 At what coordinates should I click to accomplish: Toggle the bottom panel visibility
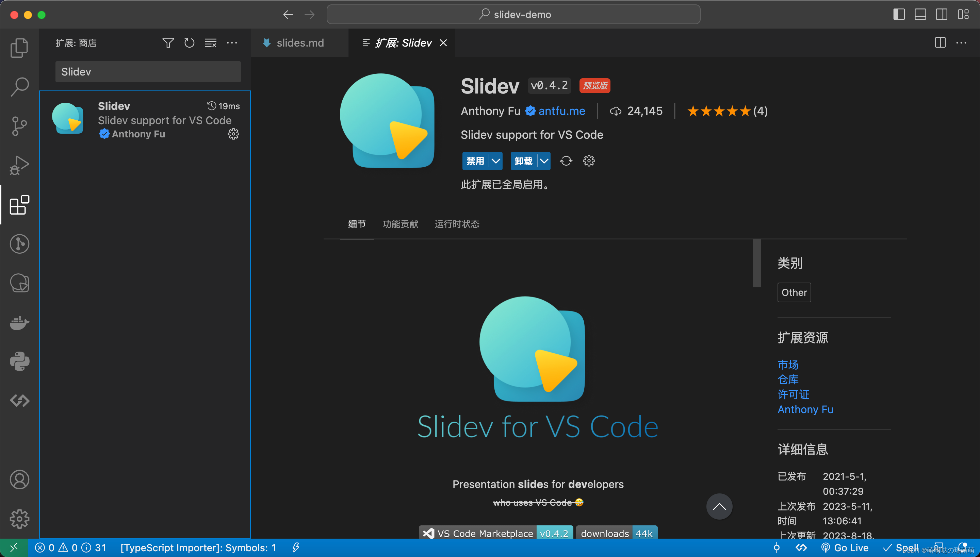click(920, 15)
